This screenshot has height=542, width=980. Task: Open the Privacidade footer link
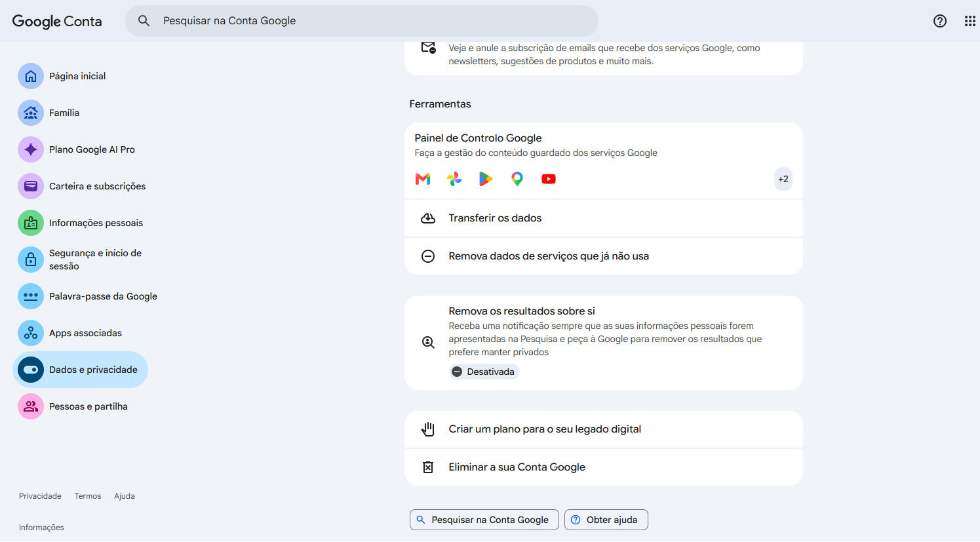[x=40, y=496]
